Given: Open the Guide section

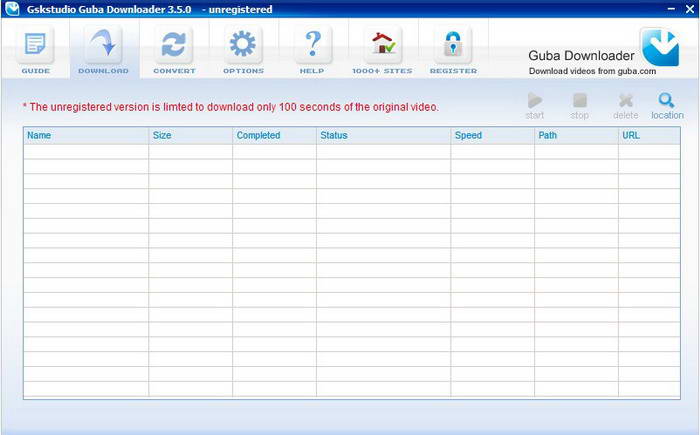Looking at the screenshot, I should click(35, 50).
